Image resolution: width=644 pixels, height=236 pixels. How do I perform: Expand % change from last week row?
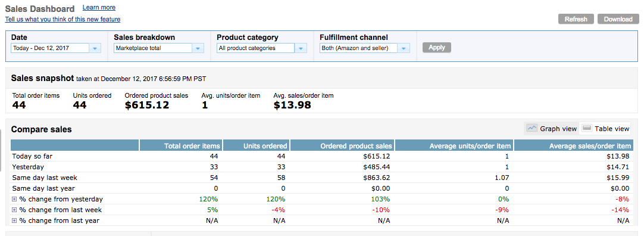14,210
